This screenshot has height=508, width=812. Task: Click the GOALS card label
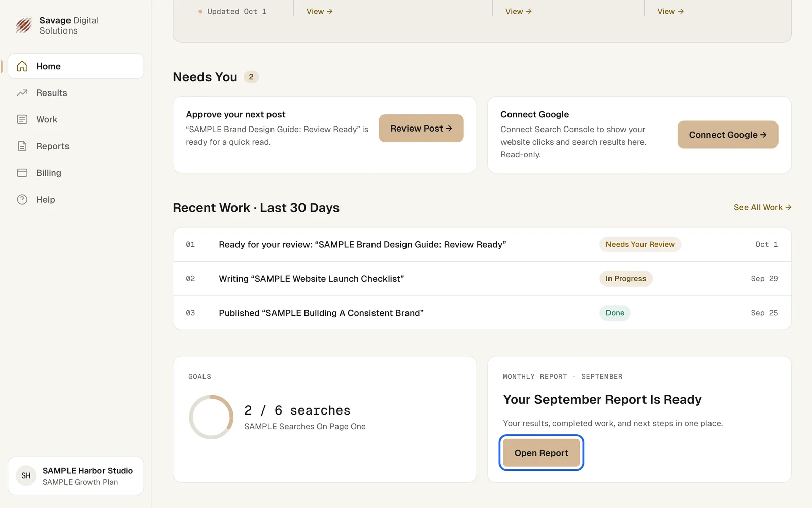tap(199, 377)
